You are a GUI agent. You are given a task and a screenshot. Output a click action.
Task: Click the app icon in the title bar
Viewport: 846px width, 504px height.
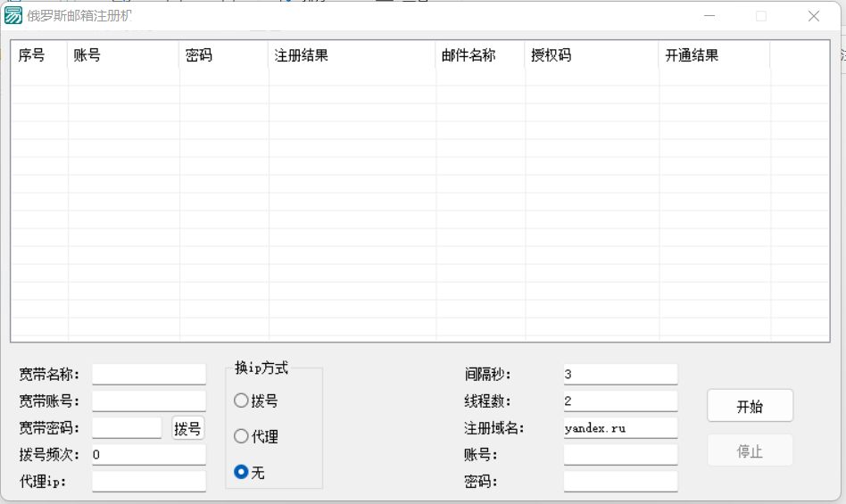13,16
